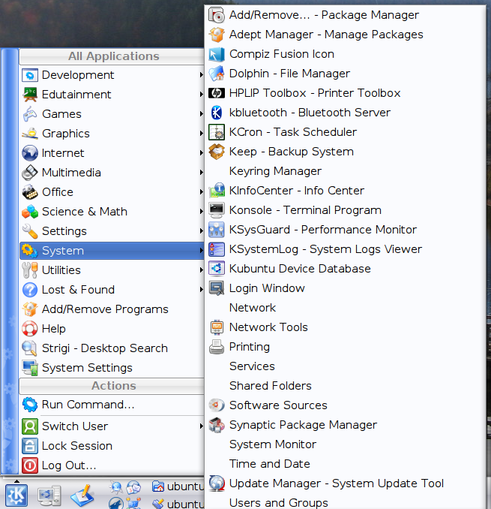Open the Network entry
This screenshot has height=509, width=491.
point(345,308)
